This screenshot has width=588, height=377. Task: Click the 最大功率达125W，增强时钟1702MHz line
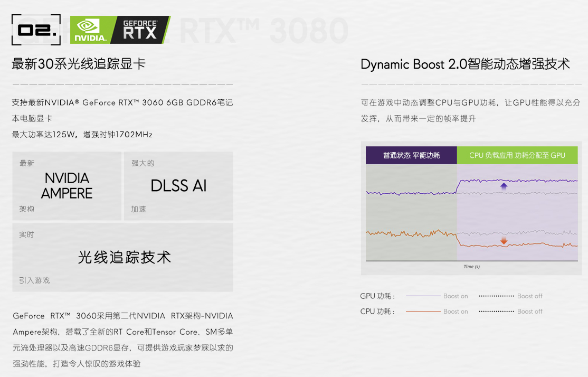pos(82,134)
